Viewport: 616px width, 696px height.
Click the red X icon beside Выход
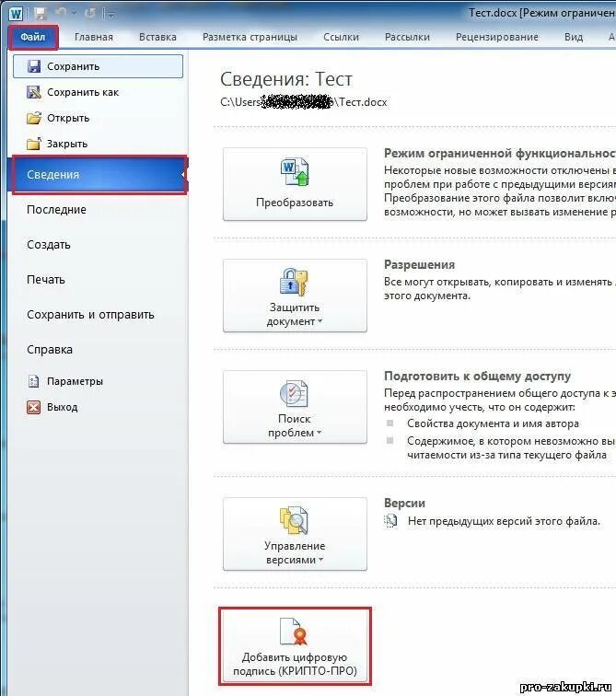pos(34,407)
